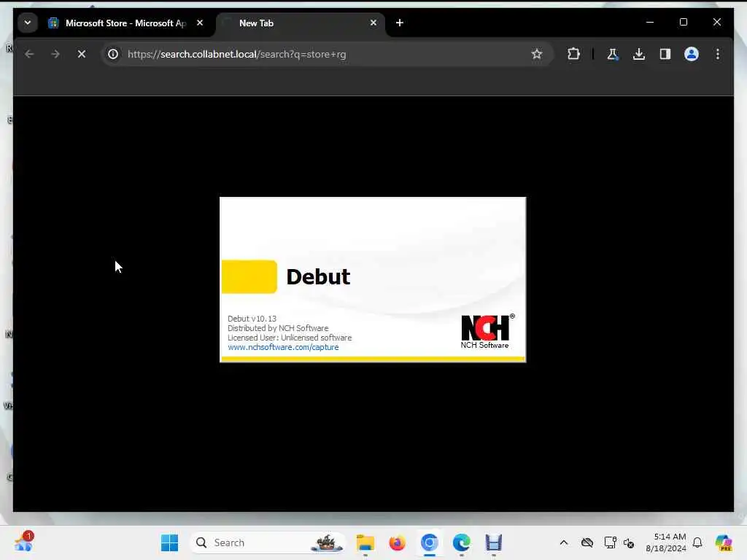The width and height of the screenshot is (747, 560).
Task: Minimize the Chrome window
Action: tap(650, 23)
